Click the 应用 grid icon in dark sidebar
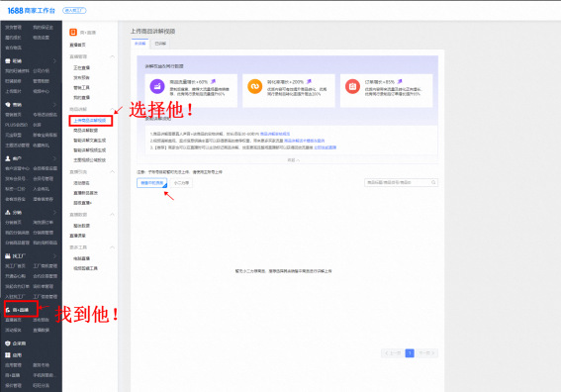This screenshot has height=392, width=561. (8, 354)
